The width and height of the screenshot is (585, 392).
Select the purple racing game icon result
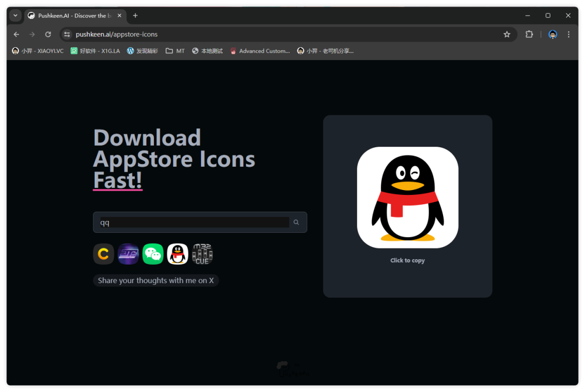click(128, 254)
